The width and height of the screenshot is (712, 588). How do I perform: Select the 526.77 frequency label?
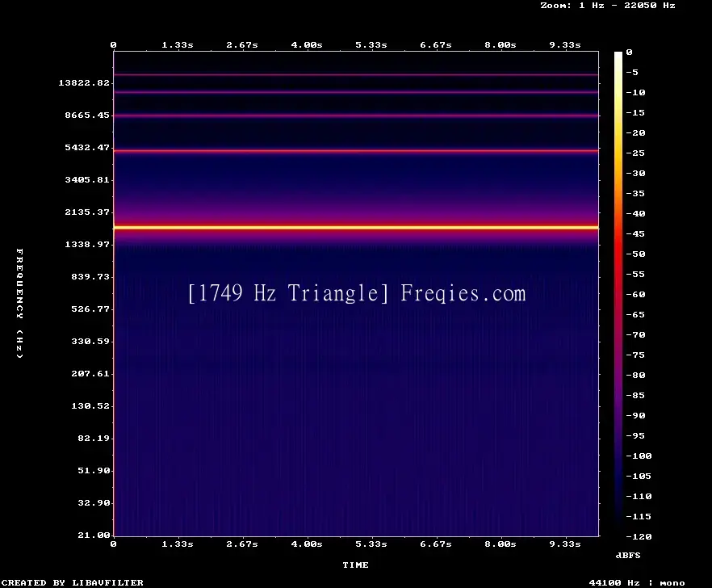point(90,309)
